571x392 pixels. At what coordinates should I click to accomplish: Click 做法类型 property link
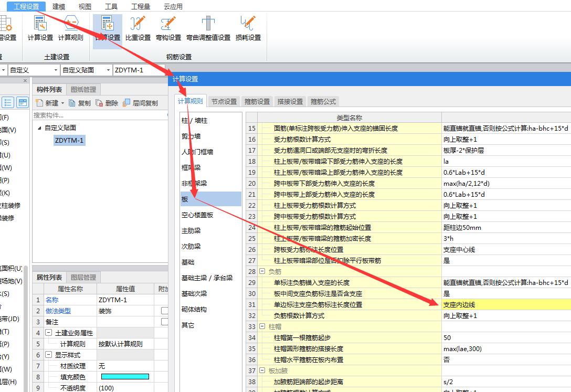tap(58, 311)
